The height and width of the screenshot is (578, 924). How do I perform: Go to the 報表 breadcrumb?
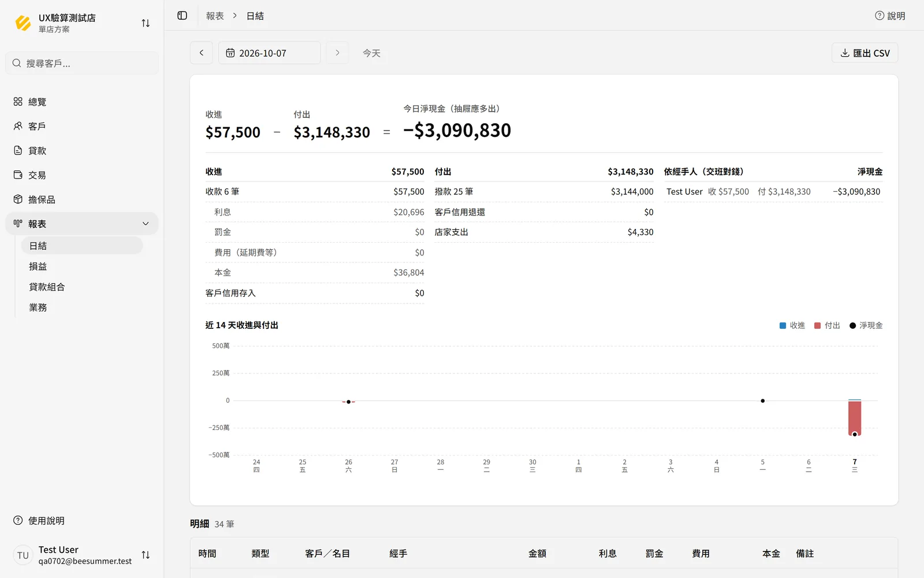coord(215,16)
